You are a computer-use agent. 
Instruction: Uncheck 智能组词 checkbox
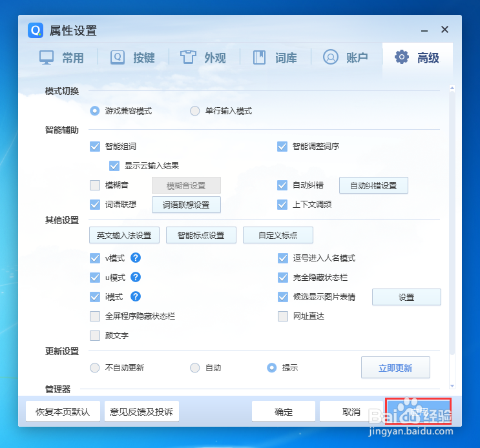[95, 147]
